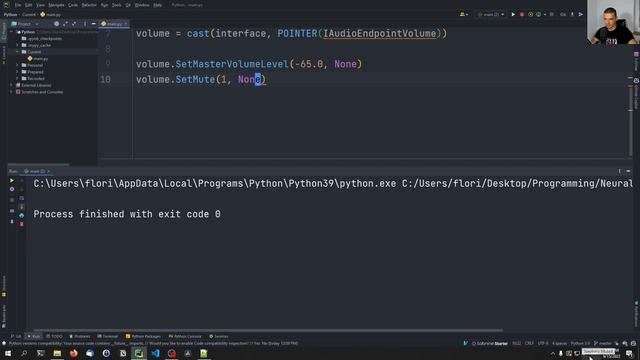This screenshot has height=360, width=640.
Task: Select the .ipynb_checkpoints folder
Action: click(x=42, y=39)
